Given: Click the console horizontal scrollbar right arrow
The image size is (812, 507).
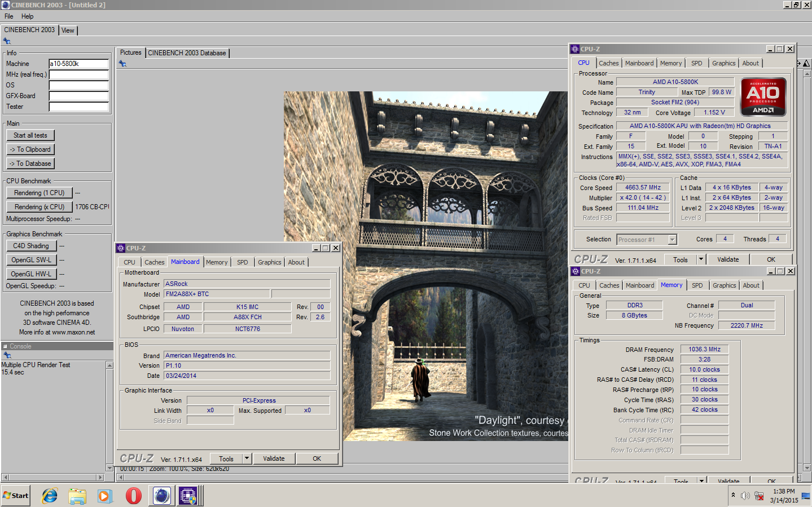Looking at the screenshot, I should 100,477.
